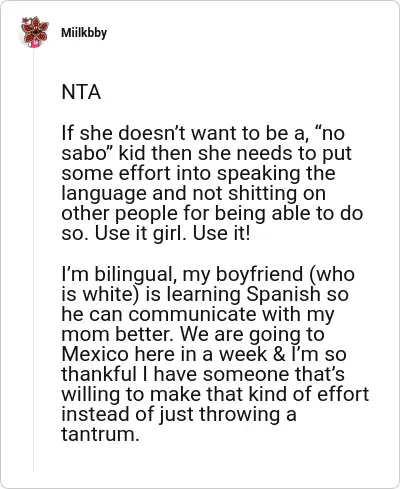Click the phrase "Use it girl. Use it!"

[x=172, y=233]
